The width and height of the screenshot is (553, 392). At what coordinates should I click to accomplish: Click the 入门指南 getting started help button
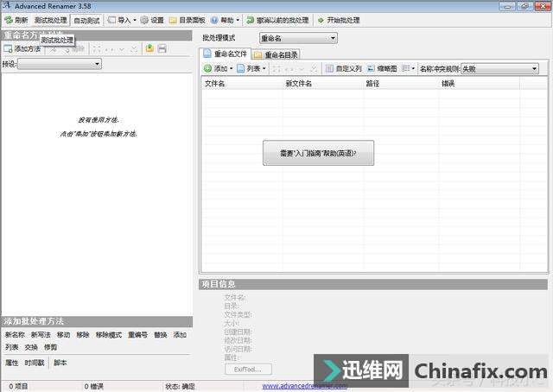pyautogui.click(x=318, y=153)
